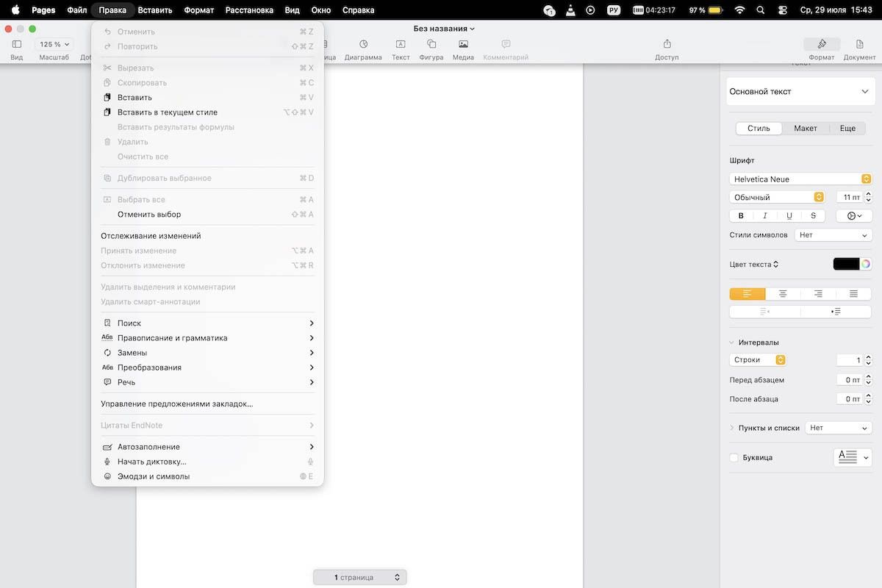The height and width of the screenshot is (588, 882).
Task: Choose Управление предложениями закладок…
Action: pos(208,404)
